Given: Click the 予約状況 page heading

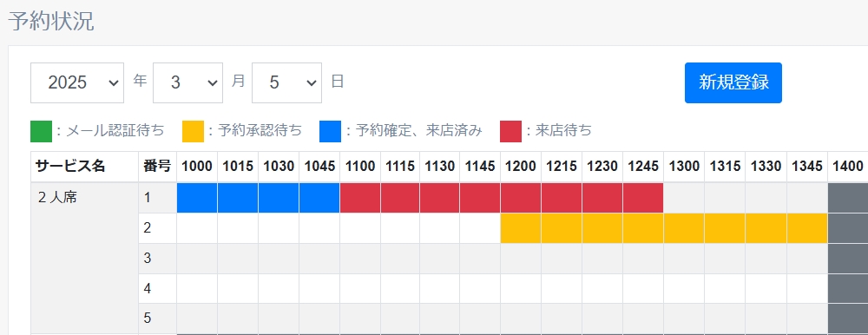Looking at the screenshot, I should coord(51,21).
